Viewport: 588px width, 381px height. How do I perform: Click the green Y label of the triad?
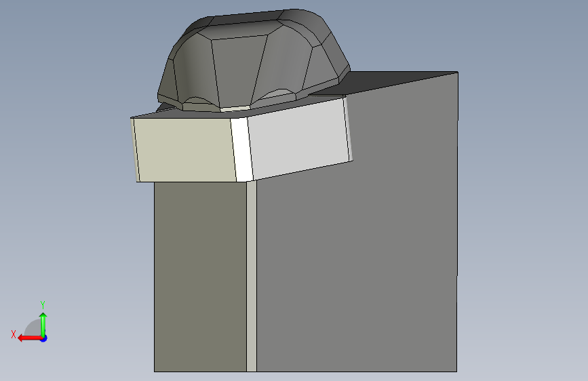[43, 304]
